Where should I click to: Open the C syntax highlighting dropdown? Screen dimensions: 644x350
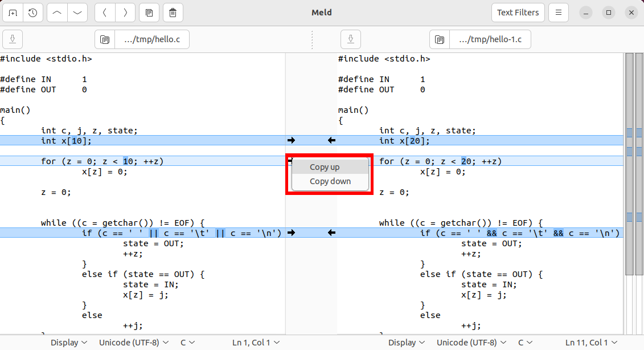[x=187, y=342]
